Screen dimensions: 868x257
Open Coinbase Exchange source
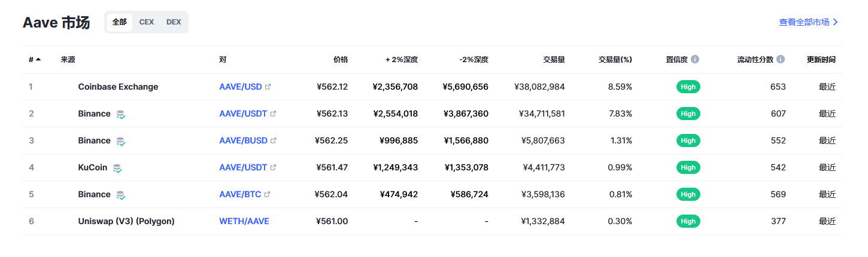[x=118, y=87]
